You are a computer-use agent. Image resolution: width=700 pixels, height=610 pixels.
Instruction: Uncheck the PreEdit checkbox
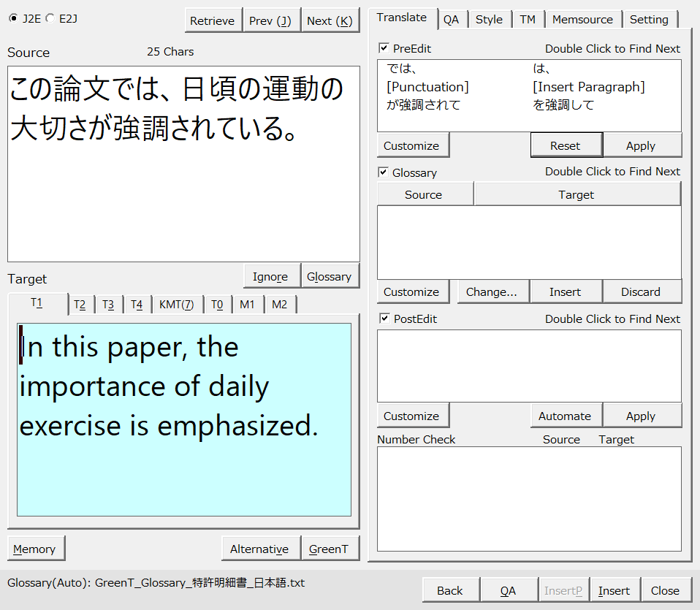coord(384,48)
